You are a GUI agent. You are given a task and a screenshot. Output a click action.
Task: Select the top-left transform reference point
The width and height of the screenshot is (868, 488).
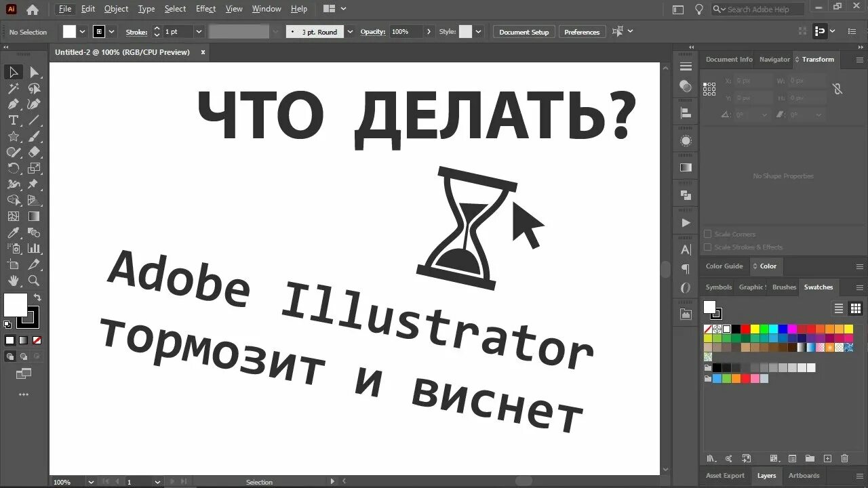705,85
